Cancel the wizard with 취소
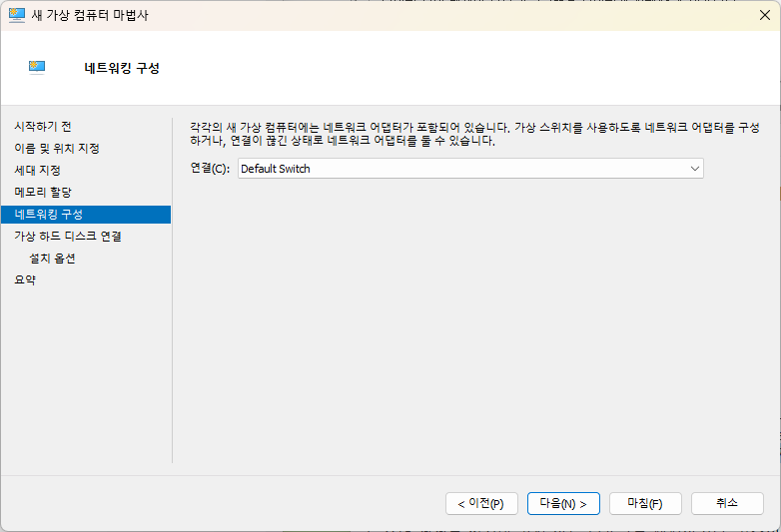The image size is (781, 532). point(727,504)
